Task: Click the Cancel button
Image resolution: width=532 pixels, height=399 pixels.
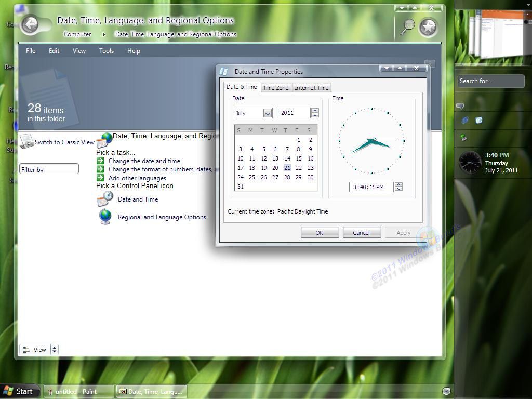Action: (x=362, y=233)
